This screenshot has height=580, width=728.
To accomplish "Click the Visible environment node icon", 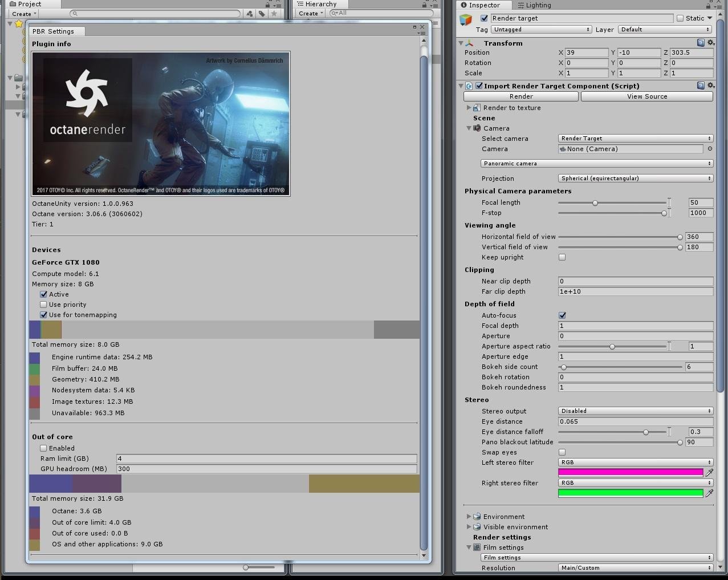I will click(477, 527).
